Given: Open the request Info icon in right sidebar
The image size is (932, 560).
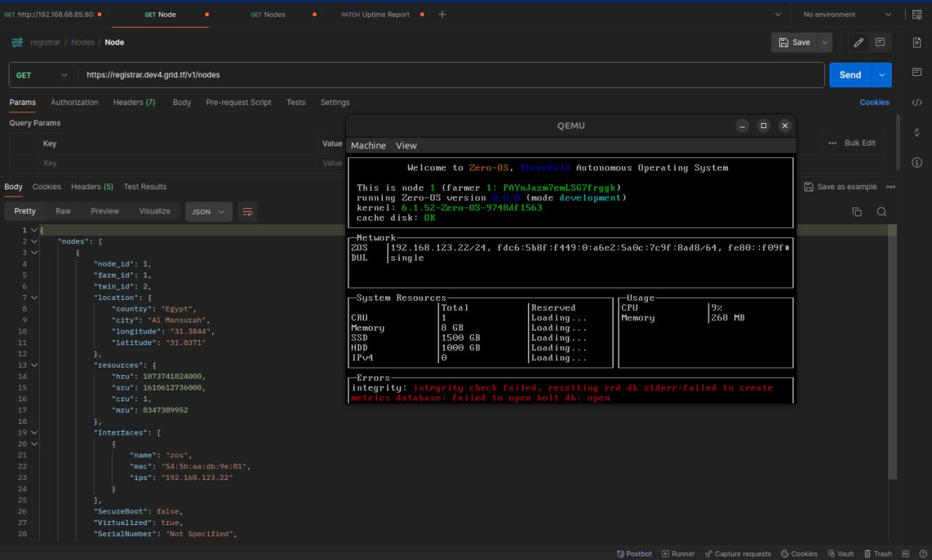Looking at the screenshot, I should 917,162.
